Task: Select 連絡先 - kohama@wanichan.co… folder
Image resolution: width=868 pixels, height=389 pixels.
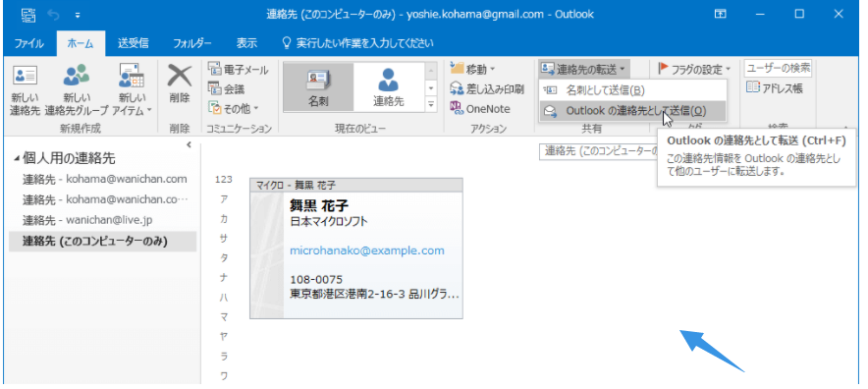Action: click(x=105, y=199)
